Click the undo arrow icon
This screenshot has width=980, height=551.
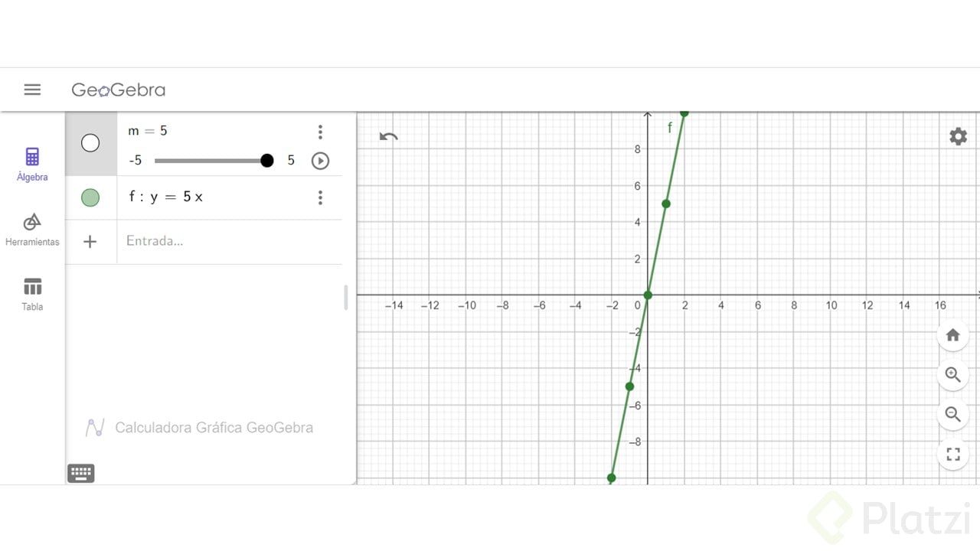pos(389,137)
